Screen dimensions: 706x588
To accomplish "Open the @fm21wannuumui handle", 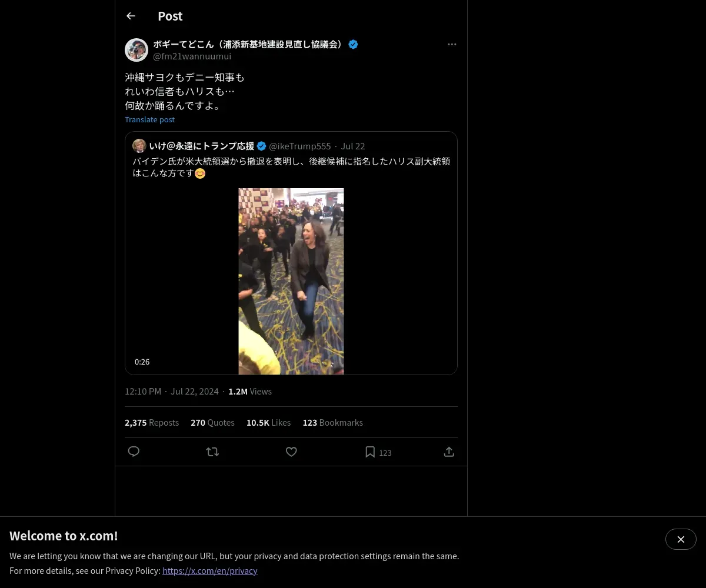I will [x=192, y=56].
